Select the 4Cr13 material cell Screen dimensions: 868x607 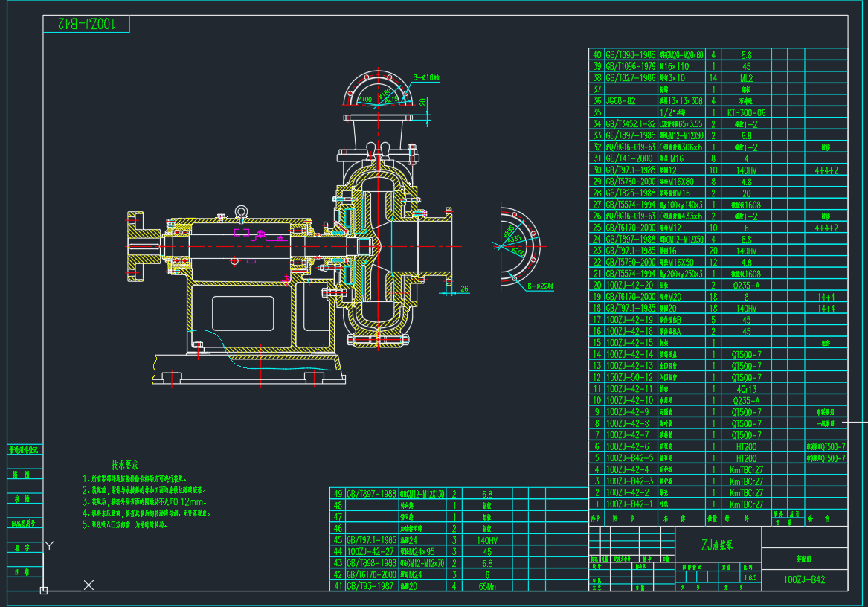click(746, 389)
